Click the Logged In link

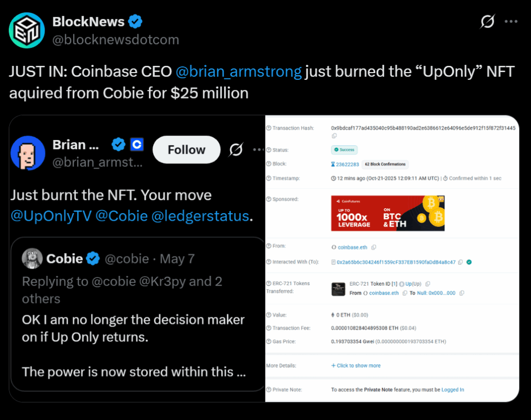coord(453,390)
